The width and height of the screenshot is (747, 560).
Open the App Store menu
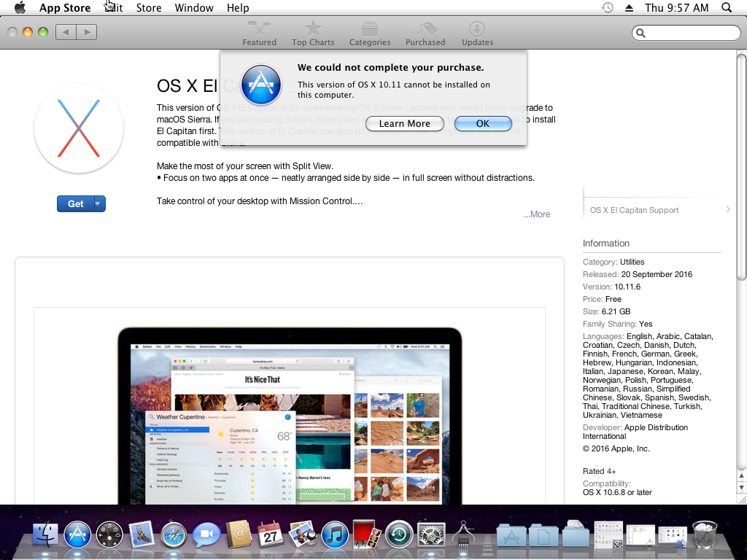click(x=65, y=7)
